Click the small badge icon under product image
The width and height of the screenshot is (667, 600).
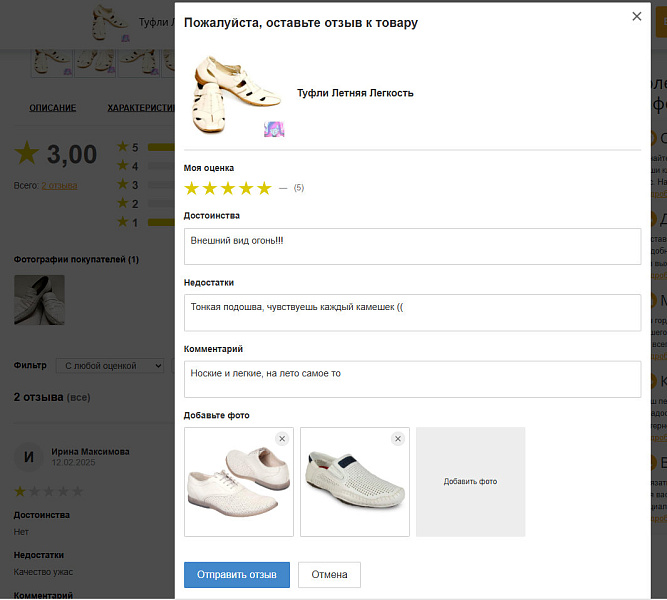tap(274, 129)
